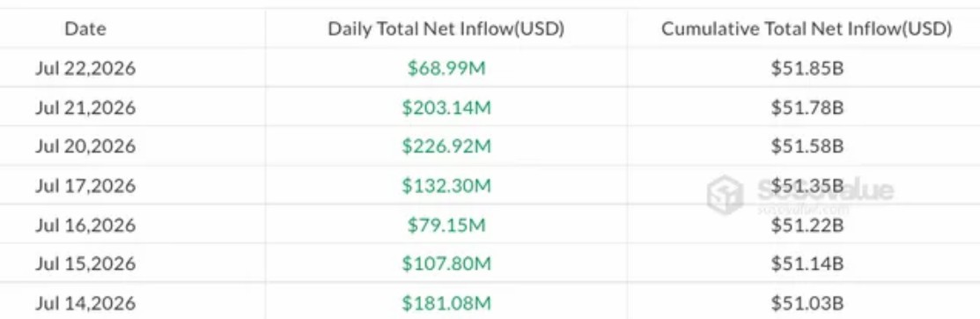Select the Jul 21,2026 row date
980x319 pixels.
pyautogui.click(x=85, y=108)
